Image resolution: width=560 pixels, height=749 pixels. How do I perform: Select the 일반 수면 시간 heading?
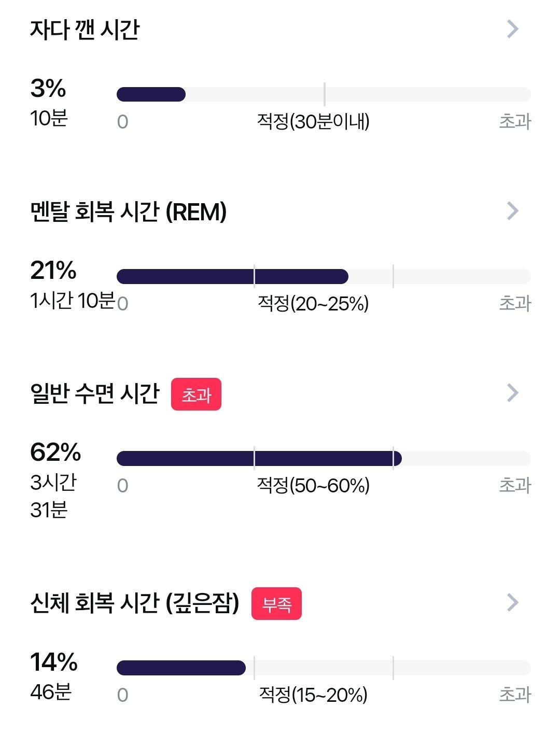[x=95, y=393]
